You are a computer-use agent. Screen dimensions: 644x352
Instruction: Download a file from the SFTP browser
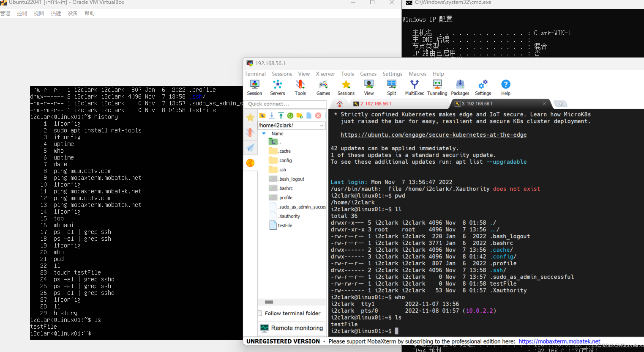272,115
